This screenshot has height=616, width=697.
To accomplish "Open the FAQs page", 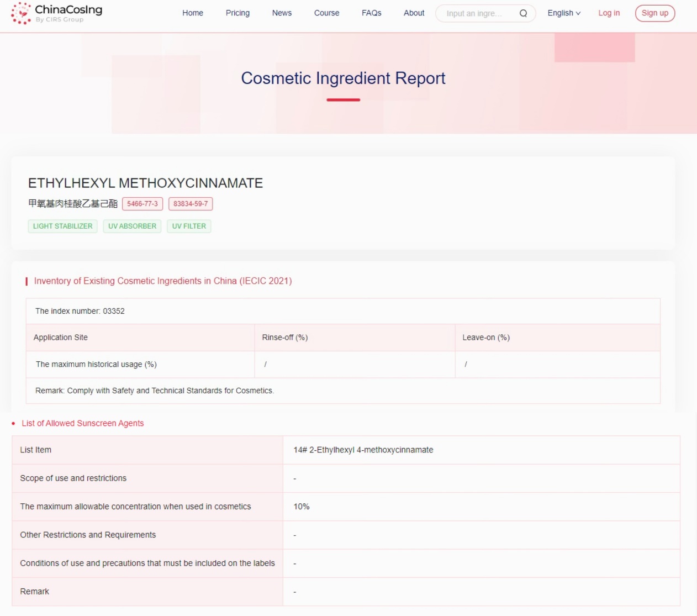I will [371, 13].
